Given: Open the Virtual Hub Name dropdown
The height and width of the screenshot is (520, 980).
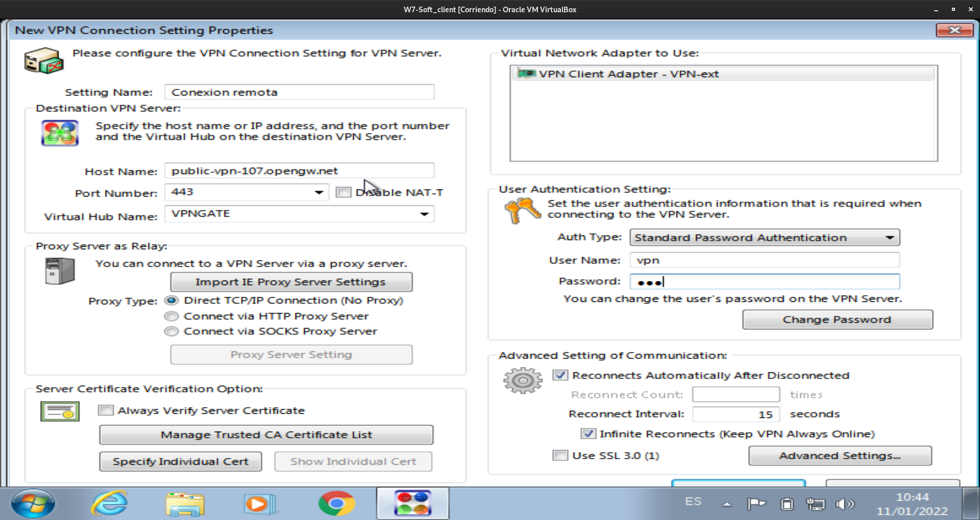Looking at the screenshot, I should coord(424,214).
